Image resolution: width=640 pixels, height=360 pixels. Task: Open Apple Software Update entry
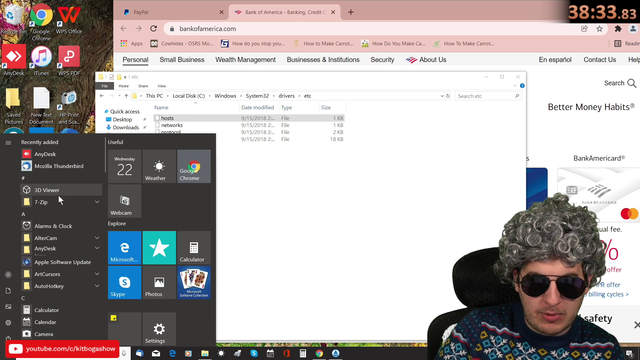coord(61,262)
